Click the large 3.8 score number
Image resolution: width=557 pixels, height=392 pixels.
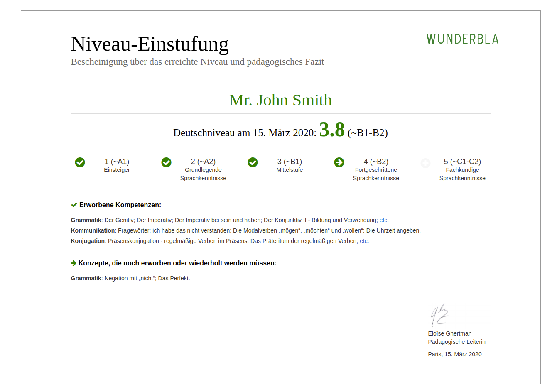tap(332, 130)
